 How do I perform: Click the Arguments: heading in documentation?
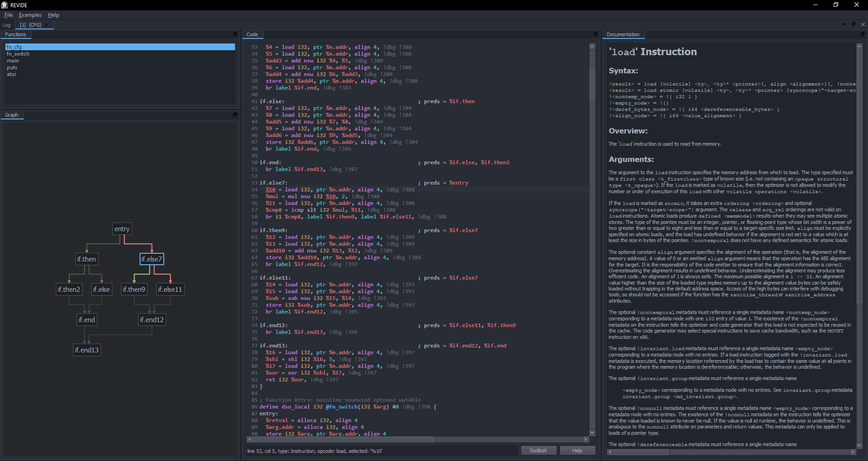tap(631, 159)
